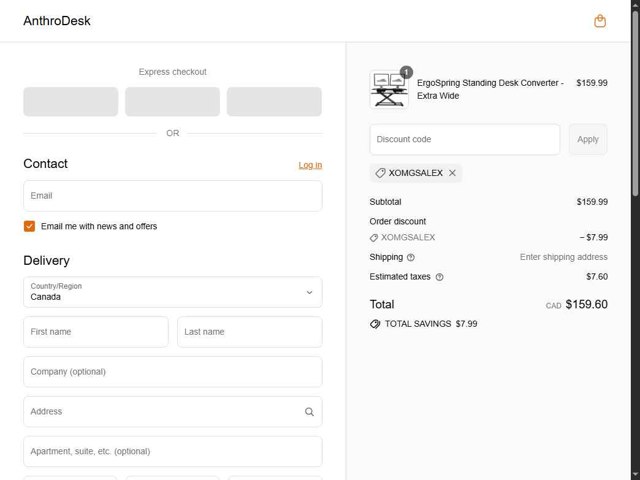Screen dimensions: 640x480
Task: Click the Shipping help question icon
Action: coord(411,257)
